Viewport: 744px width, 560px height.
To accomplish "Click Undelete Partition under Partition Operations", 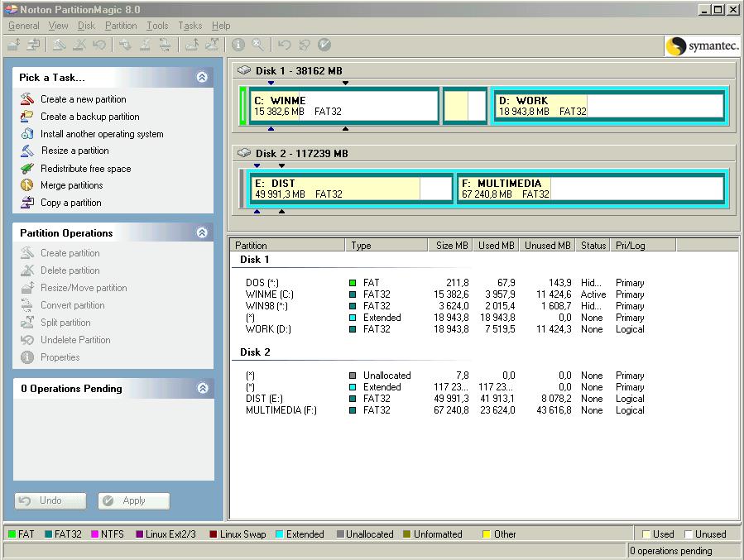I will tap(75, 339).
